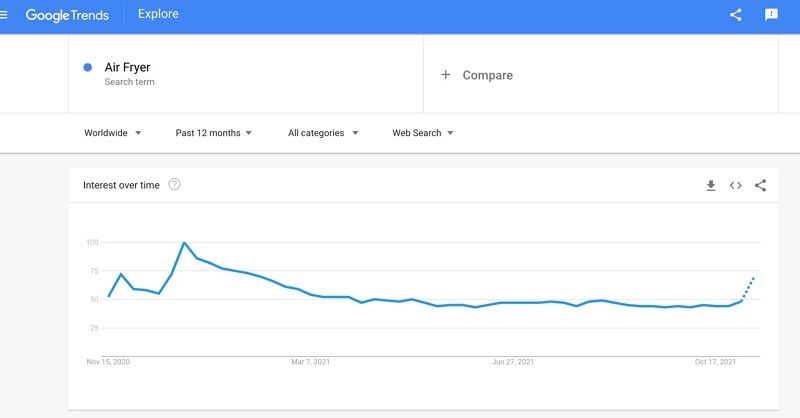Click the Mar 7, 2021 axis label
The image size is (800, 418).
(310, 362)
